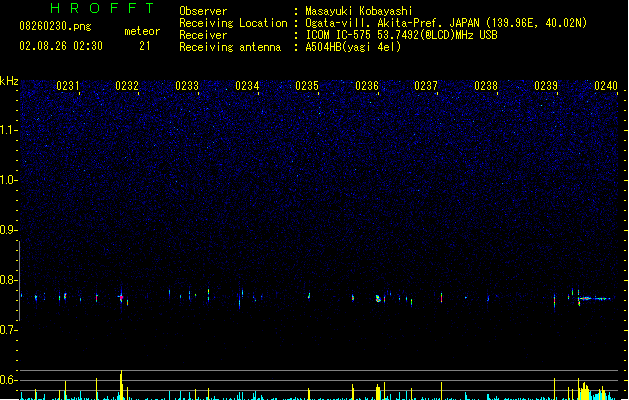Click the 0238 time marker

[x=486, y=86]
